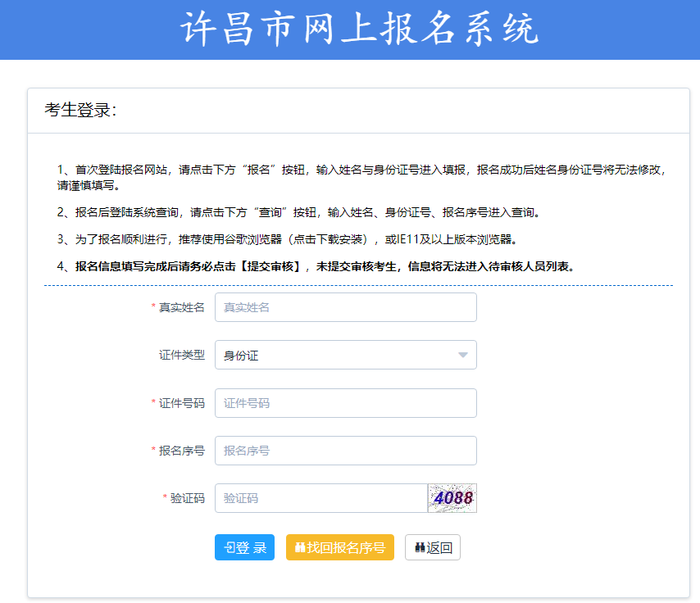The image size is (700, 603).
Task: Click the 验证码 field label
Action: tap(187, 498)
